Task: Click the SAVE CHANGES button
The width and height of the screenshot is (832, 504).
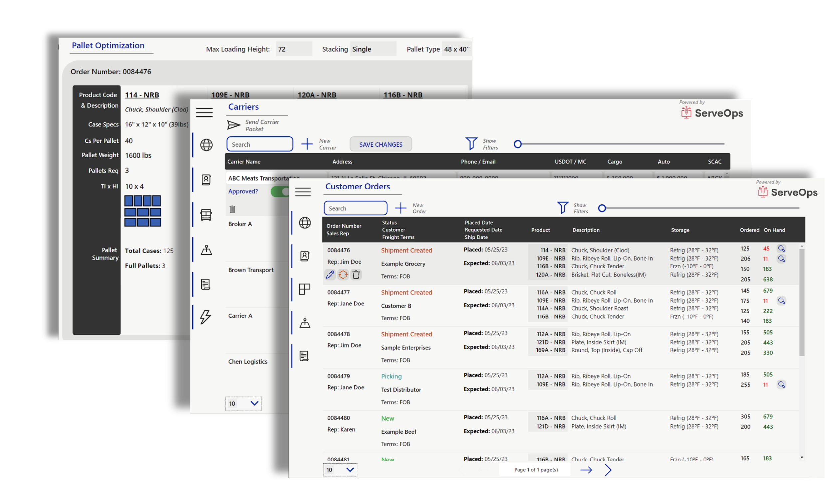Action: point(380,144)
